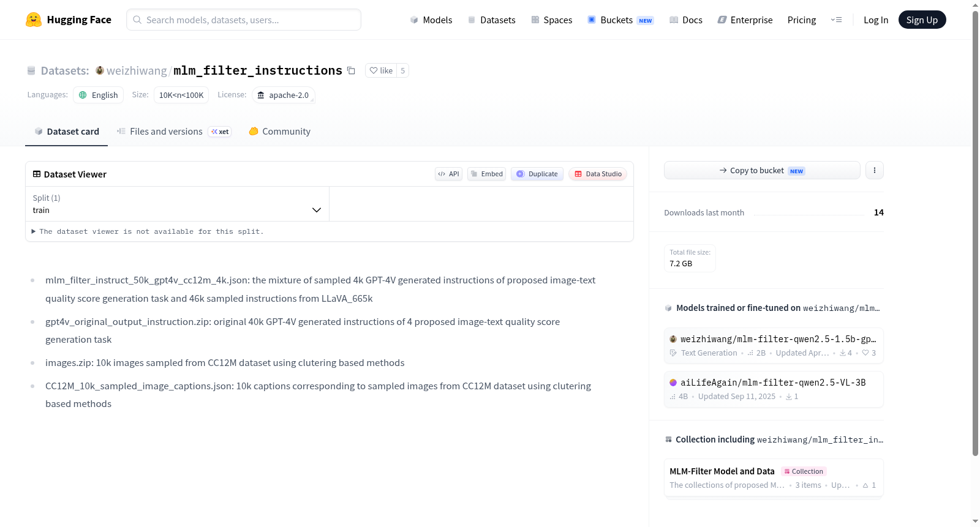The image size is (980, 527).
Task: Expand the dataset viewer not available message
Action: (148, 231)
